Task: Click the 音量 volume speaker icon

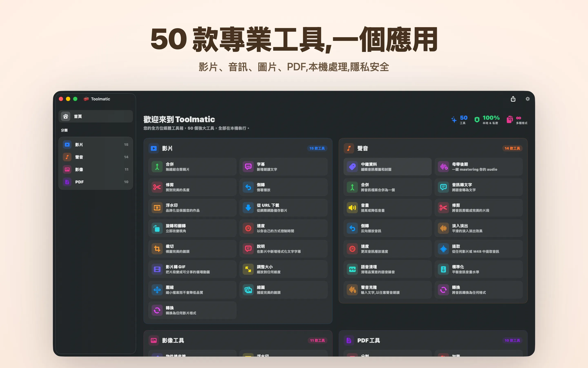Action: click(x=352, y=208)
